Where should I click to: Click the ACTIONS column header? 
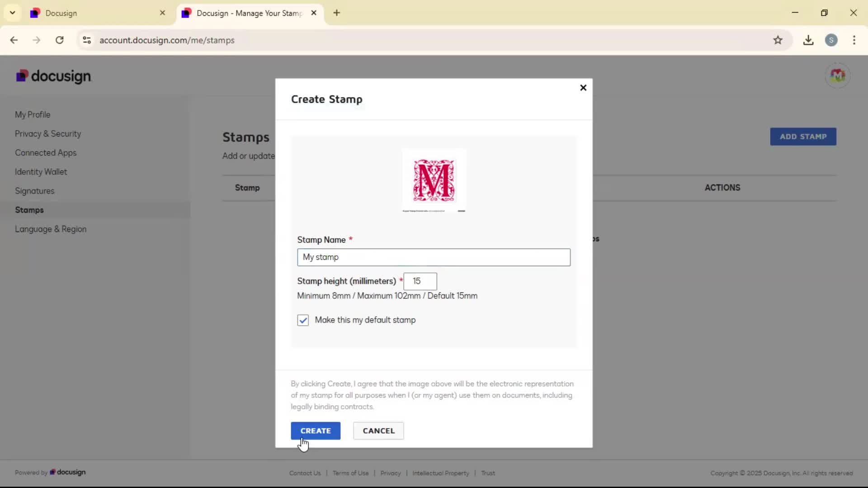click(722, 188)
